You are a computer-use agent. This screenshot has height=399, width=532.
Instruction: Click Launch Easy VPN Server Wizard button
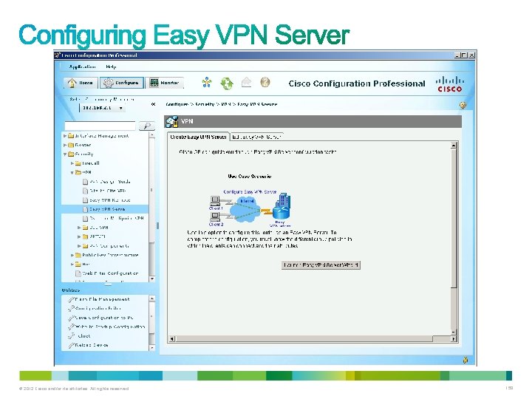321,265
